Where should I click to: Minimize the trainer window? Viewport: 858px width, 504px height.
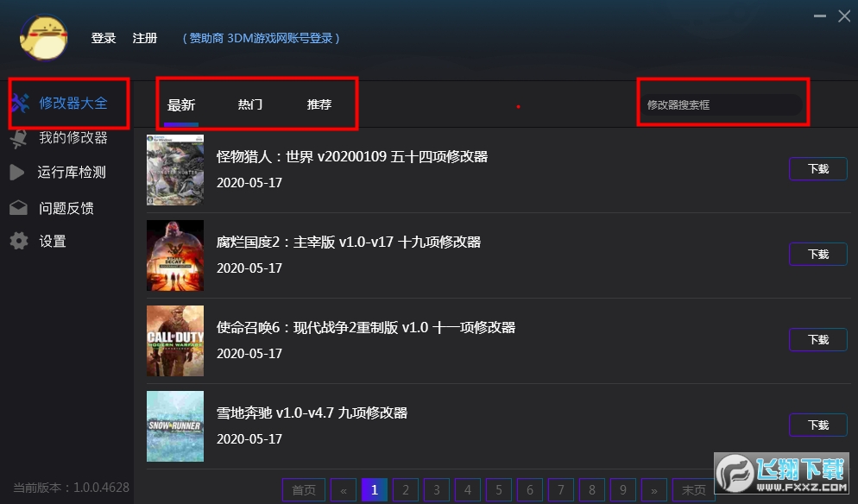click(x=819, y=16)
